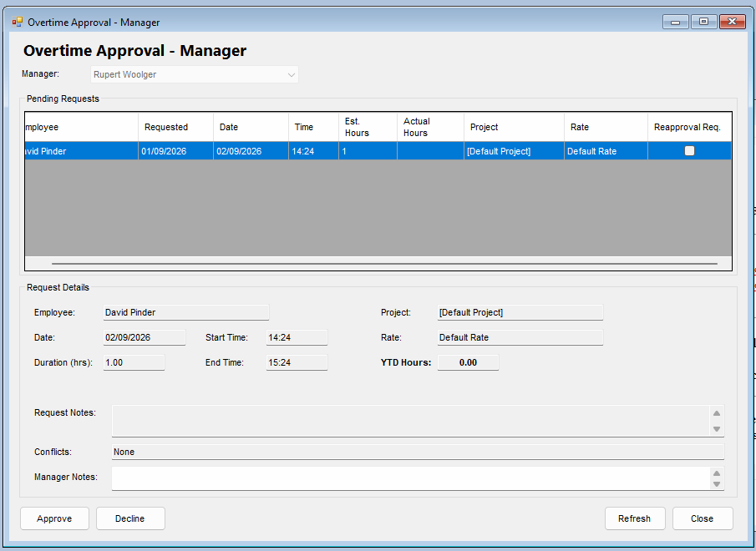Click the Manager Notes scroll down arrow
The width and height of the screenshot is (756, 551).
coord(717,484)
